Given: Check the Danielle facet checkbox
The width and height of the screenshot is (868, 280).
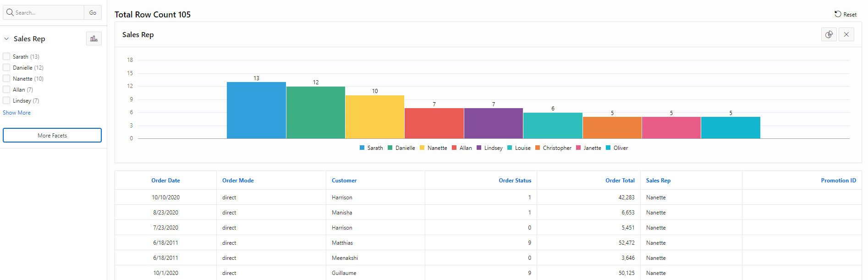Looking at the screenshot, I should (x=6, y=67).
